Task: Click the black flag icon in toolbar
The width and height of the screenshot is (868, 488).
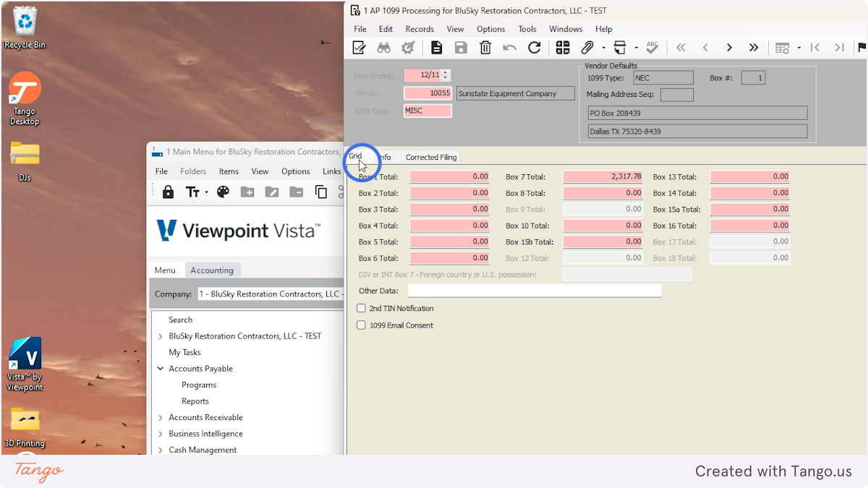Action: pos(862,48)
